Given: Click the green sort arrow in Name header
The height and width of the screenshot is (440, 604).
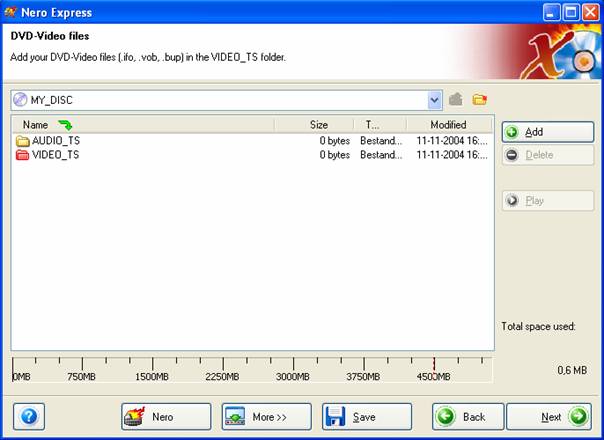Looking at the screenshot, I should (x=65, y=125).
